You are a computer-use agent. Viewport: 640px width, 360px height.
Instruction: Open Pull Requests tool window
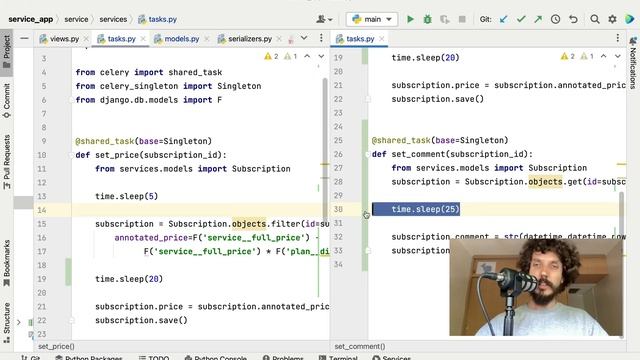click(x=7, y=162)
